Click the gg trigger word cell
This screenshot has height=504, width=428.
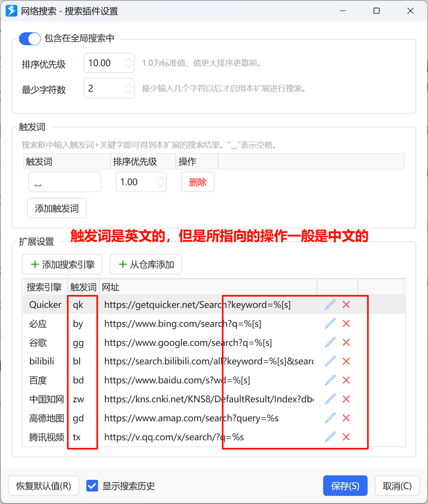78,343
